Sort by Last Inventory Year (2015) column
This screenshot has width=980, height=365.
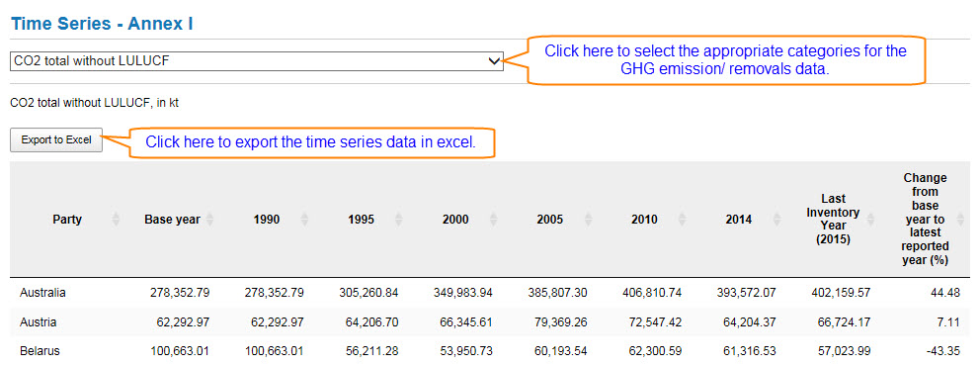pyautogui.click(x=833, y=220)
